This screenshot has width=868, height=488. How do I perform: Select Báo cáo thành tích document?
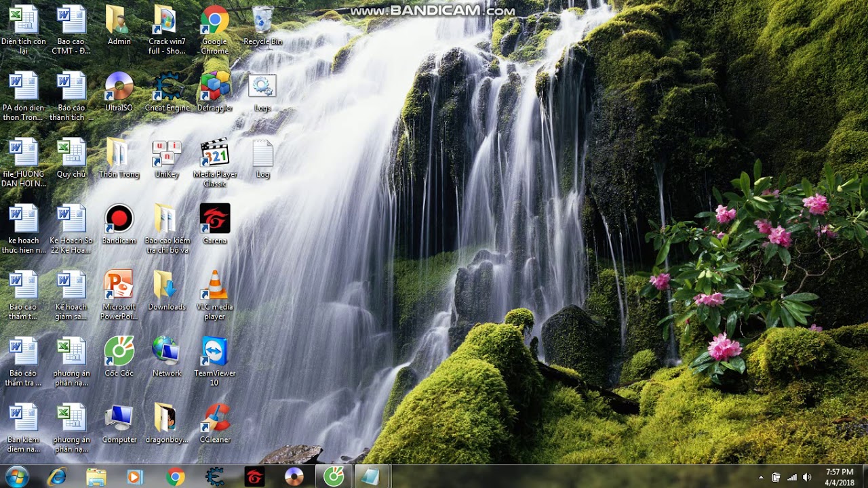[71, 97]
